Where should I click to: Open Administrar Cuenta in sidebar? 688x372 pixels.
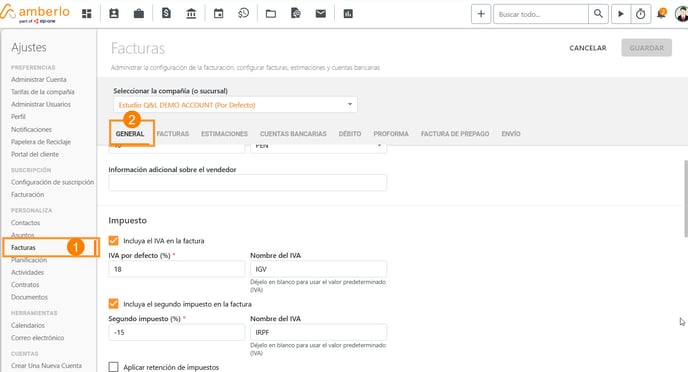click(x=39, y=79)
